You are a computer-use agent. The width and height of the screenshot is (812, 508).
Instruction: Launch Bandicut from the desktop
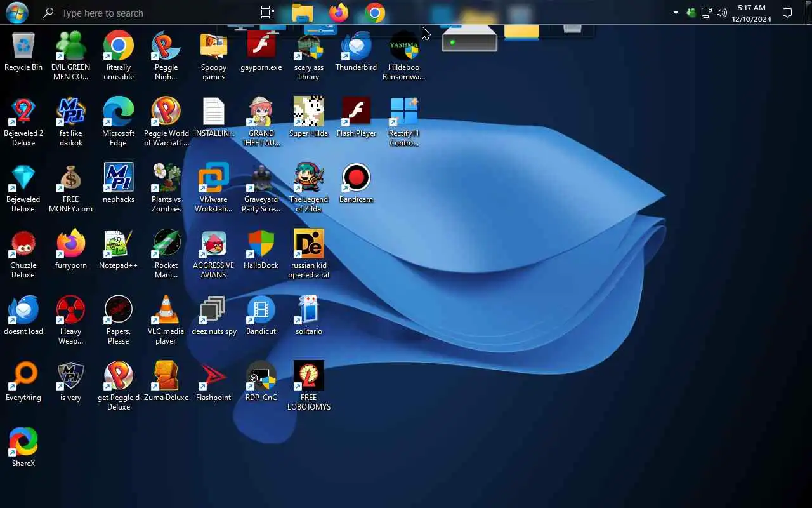(261, 316)
